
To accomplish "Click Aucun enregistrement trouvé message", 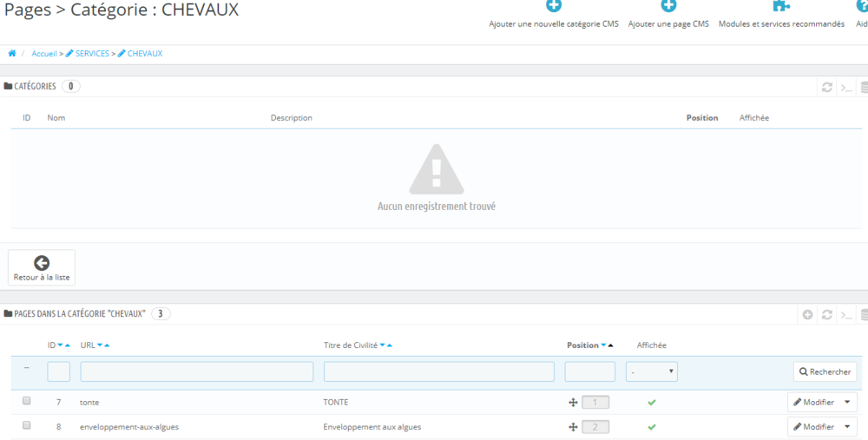I will click(x=437, y=207).
